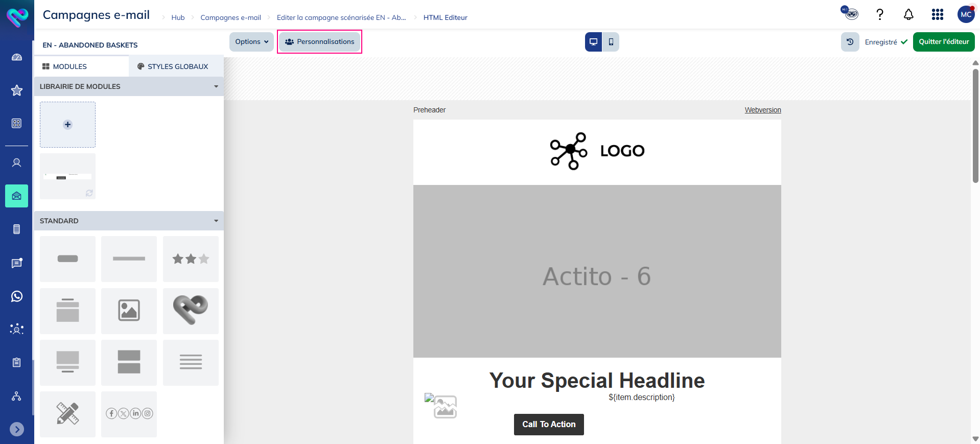The image size is (980, 444).
Task: Switch to the Styles Globaux tab
Action: 173,66
